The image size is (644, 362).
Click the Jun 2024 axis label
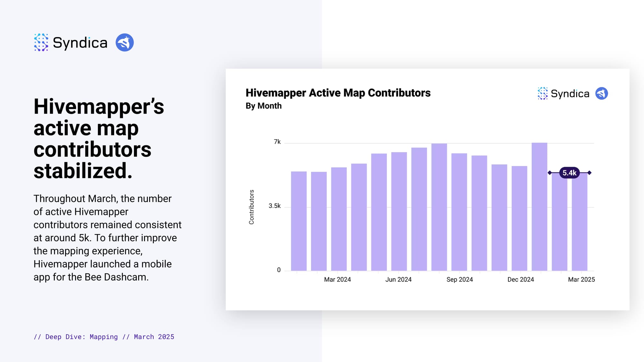pyautogui.click(x=398, y=280)
